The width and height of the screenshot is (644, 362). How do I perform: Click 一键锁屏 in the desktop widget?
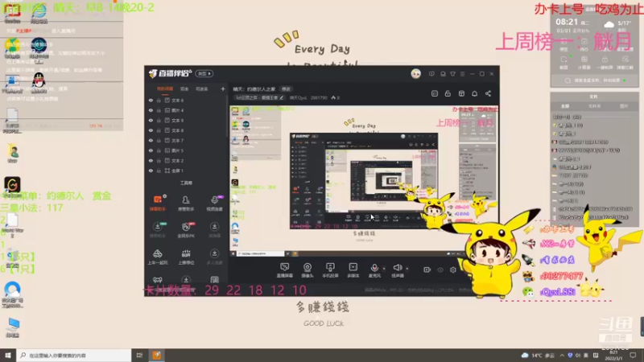click(605, 63)
